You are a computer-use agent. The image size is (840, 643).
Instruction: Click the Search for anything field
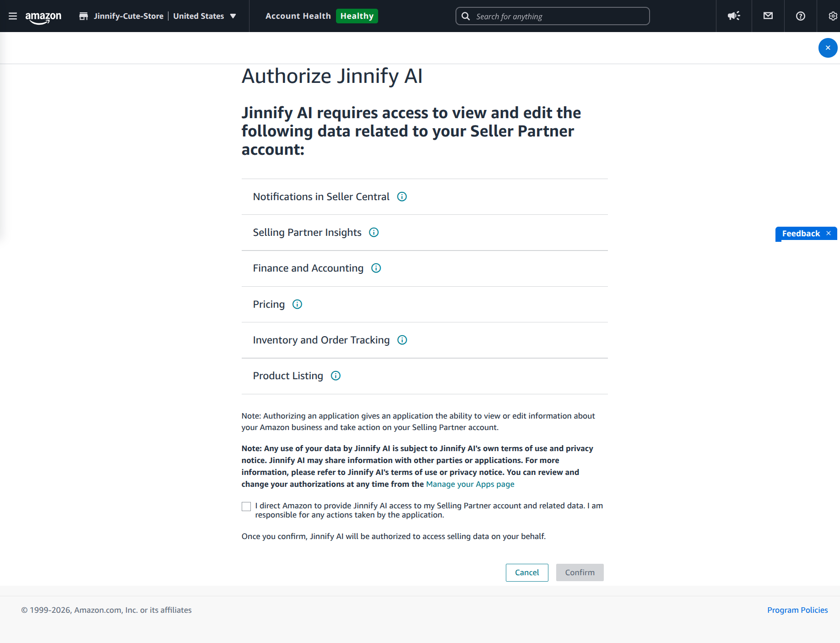pyautogui.click(x=553, y=16)
